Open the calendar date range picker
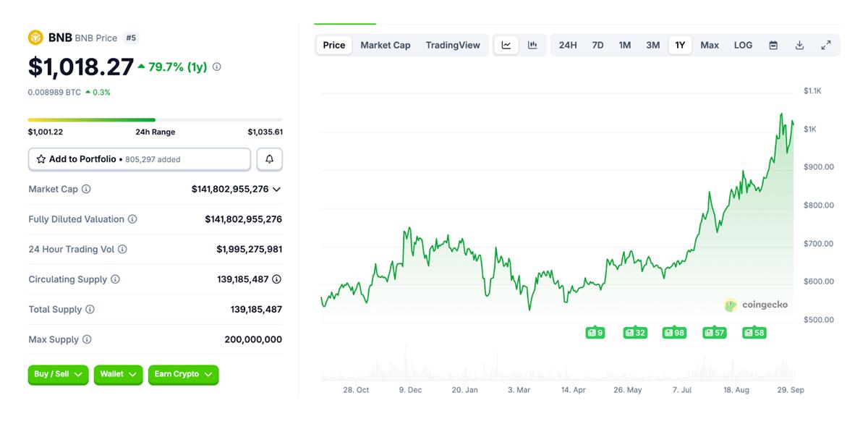The height and width of the screenshot is (424, 868). [x=773, y=45]
